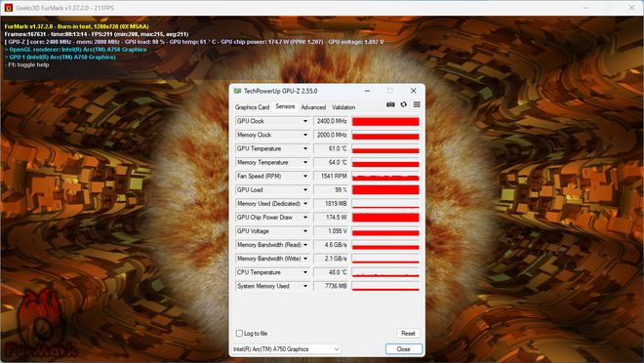The height and width of the screenshot is (363, 644).
Task: Open the GPU Voltage sensor dropdown
Action: pyautogui.click(x=305, y=231)
